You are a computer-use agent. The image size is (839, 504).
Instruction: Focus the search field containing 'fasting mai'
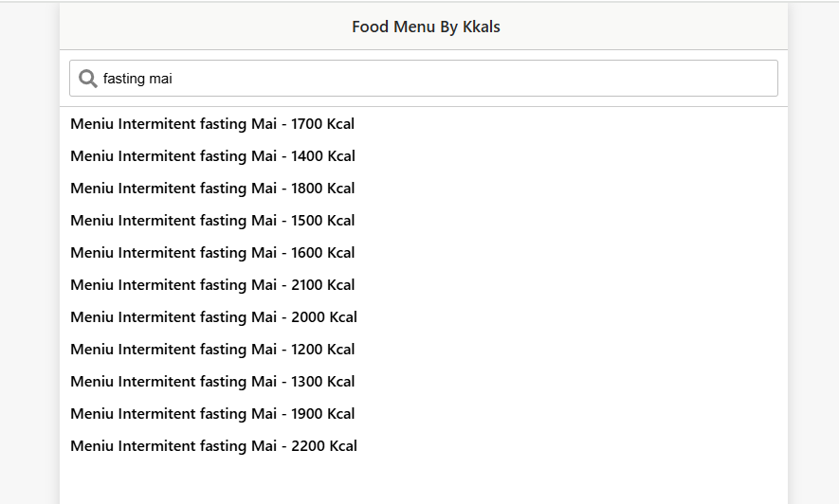click(x=423, y=78)
